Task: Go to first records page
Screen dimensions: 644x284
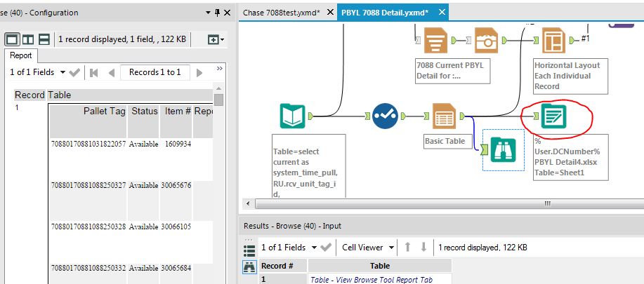Action: [x=93, y=72]
